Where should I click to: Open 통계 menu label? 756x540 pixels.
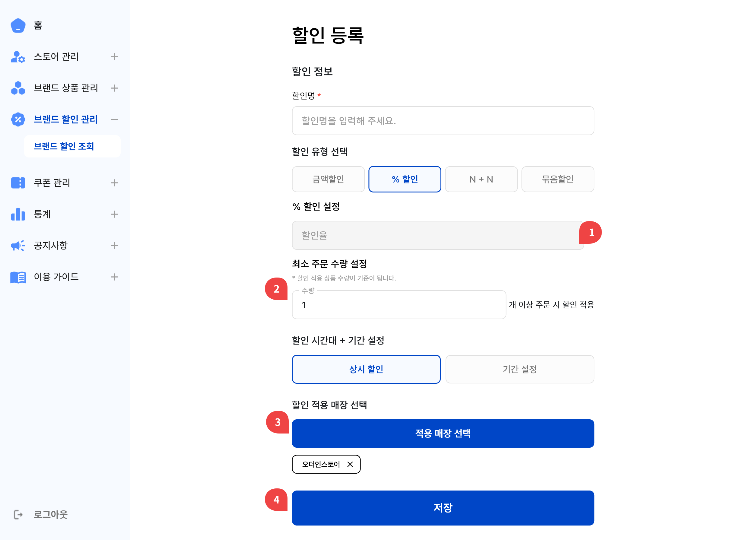42,214
